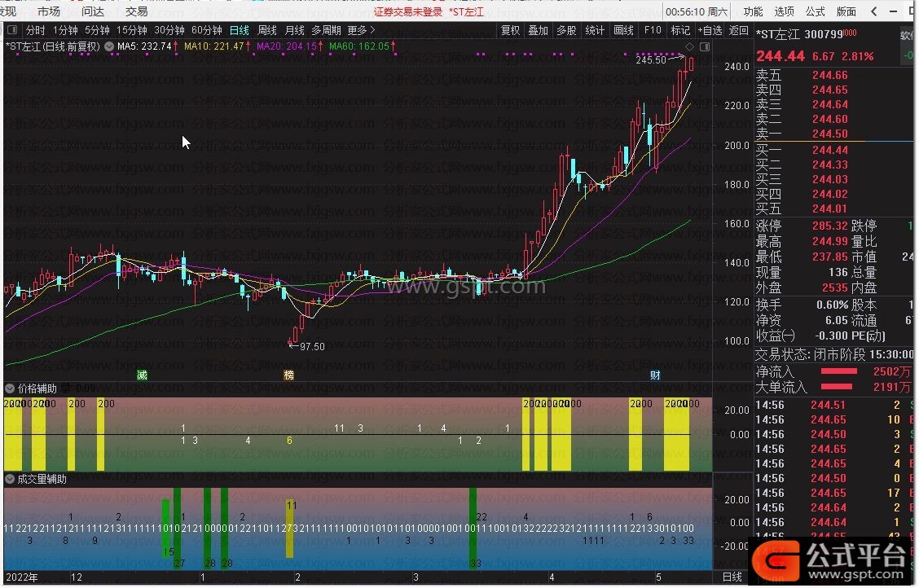Image resolution: width=919 pixels, height=588 pixels.
Task: Click the 最高 value 244.99
Action: 830,241
